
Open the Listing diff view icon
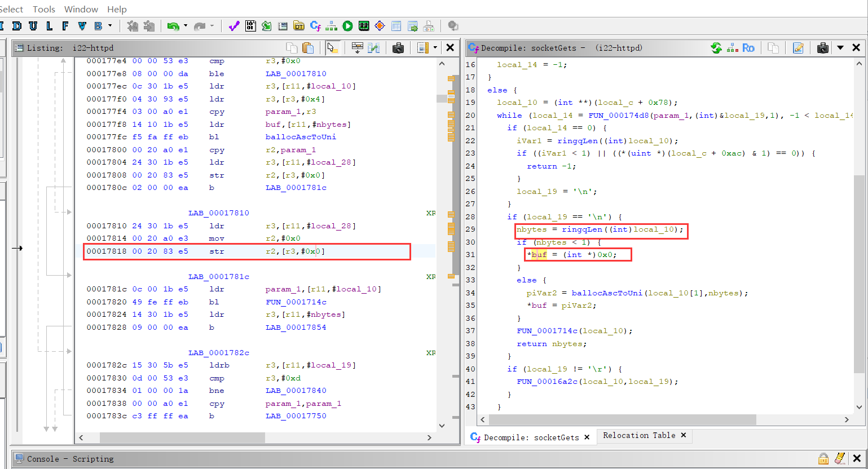(x=373, y=48)
